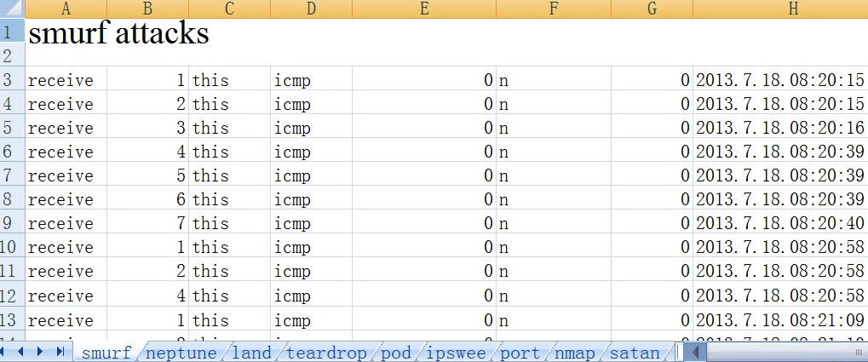Go to last sheet tab arrow

60,352
